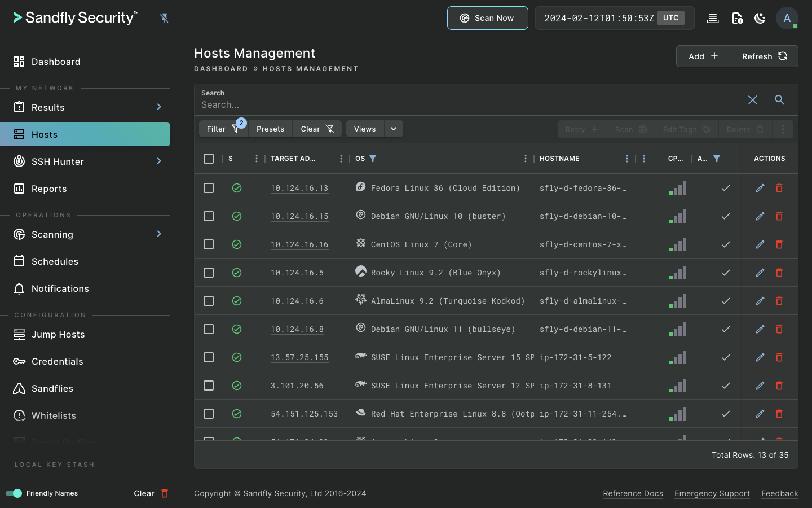Open the user avatar A menu
Viewport: 812px width, 508px height.
[x=787, y=18]
